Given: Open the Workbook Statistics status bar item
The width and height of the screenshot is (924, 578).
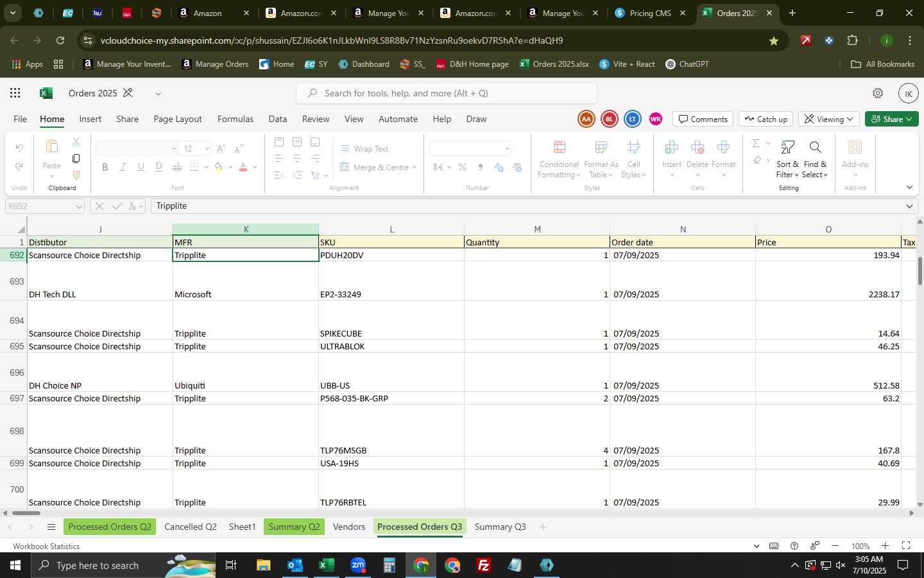Looking at the screenshot, I should tap(46, 546).
